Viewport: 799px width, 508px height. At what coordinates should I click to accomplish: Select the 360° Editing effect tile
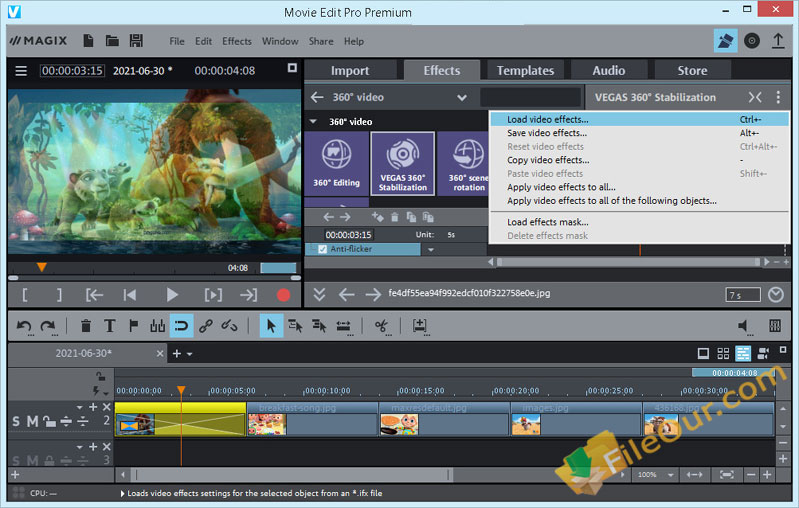[x=336, y=163]
